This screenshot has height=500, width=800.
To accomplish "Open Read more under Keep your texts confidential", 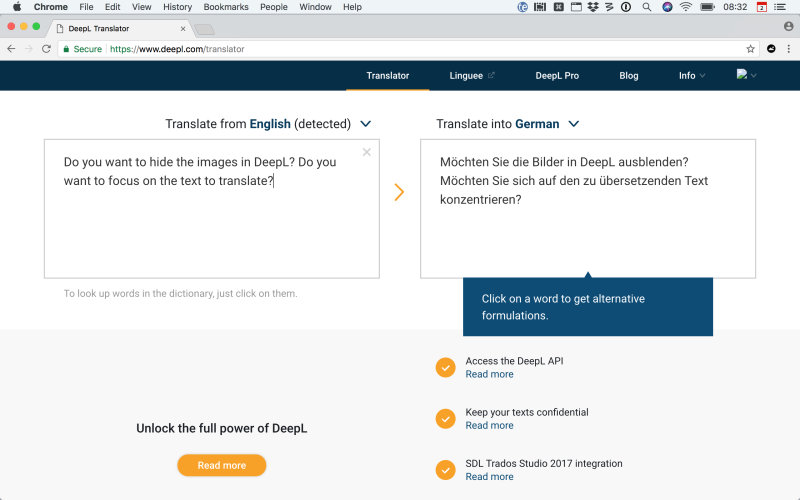I will [489, 426].
